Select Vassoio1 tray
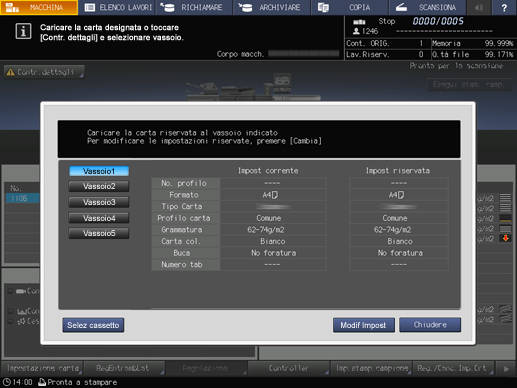Screen dimensions: 517x388 (99, 171)
